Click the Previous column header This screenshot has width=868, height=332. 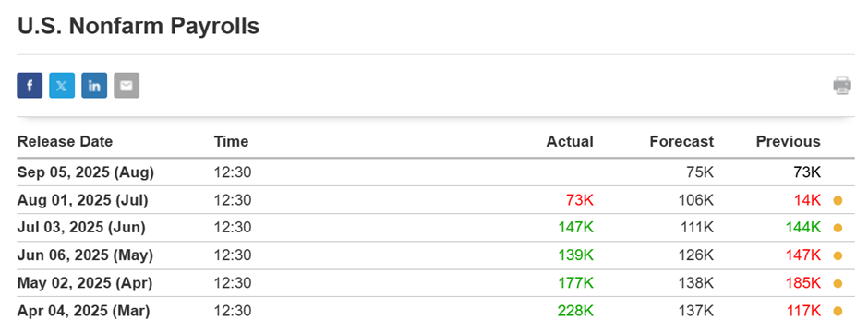789,142
